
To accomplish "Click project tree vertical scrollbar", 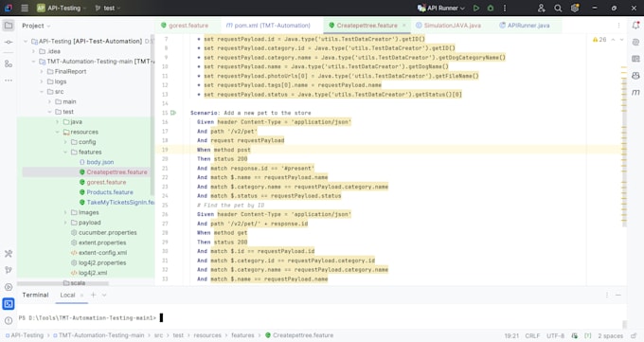I will tap(152, 115).
